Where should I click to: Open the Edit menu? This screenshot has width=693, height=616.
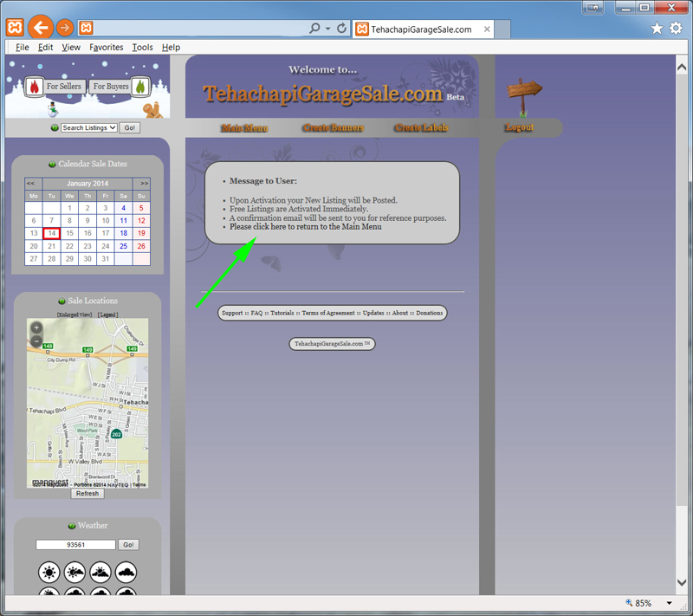tap(45, 48)
